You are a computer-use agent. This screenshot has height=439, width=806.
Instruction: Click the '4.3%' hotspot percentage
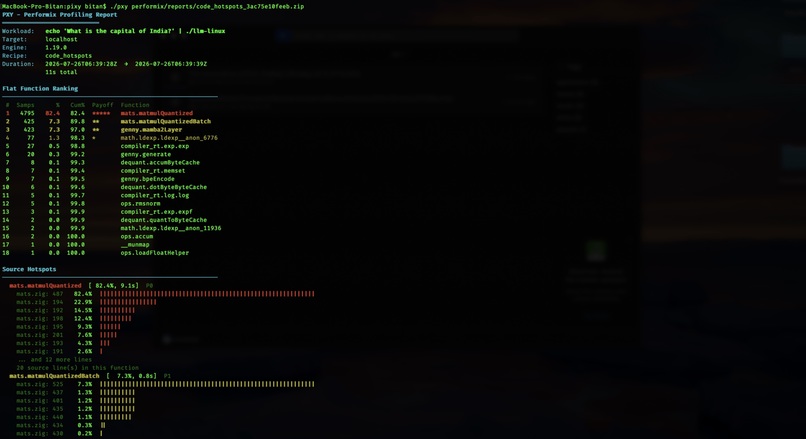point(85,343)
